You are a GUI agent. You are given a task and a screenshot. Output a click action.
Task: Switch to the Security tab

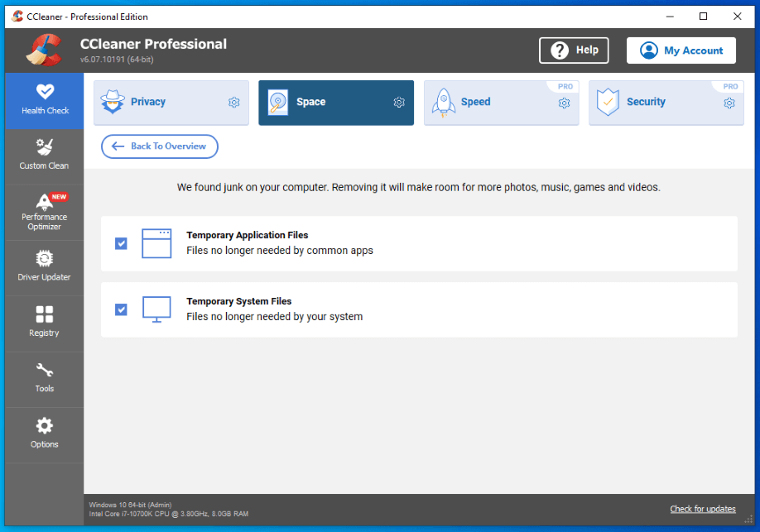666,103
